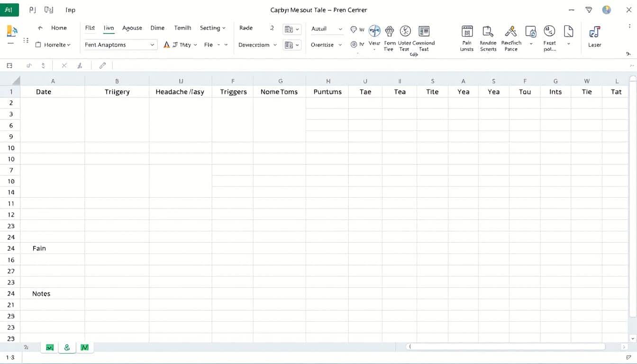Select the Triggers header cell

tap(233, 91)
